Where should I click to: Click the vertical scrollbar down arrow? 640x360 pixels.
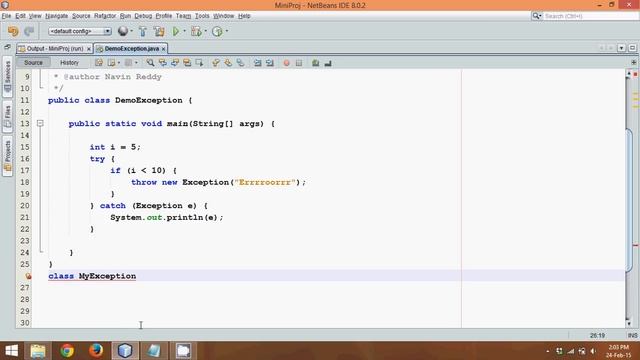point(629,324)
